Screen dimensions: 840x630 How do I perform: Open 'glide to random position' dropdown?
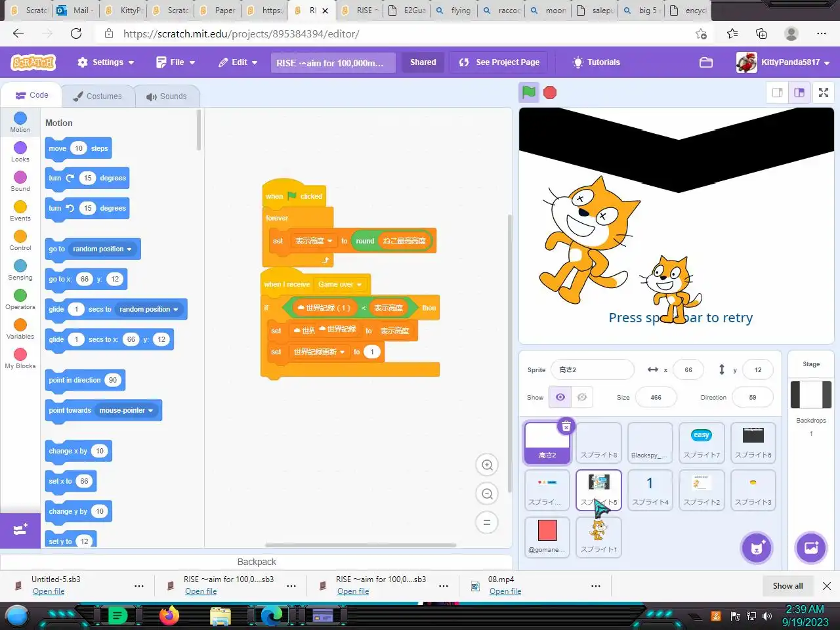point(149,310)
